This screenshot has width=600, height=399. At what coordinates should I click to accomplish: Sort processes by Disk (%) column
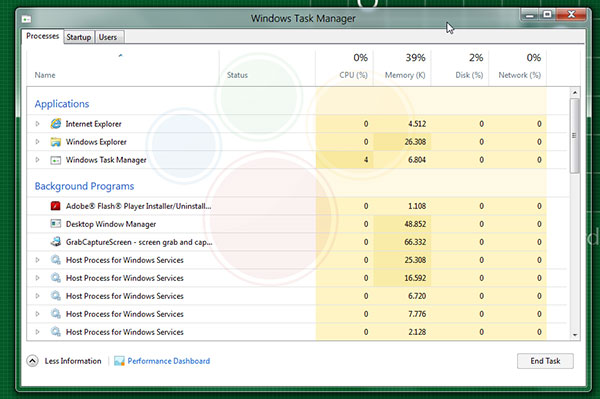pos(469,75)
